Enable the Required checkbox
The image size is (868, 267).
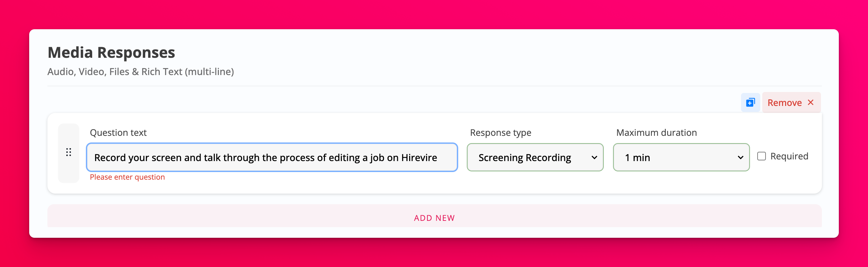coord(762,156)
